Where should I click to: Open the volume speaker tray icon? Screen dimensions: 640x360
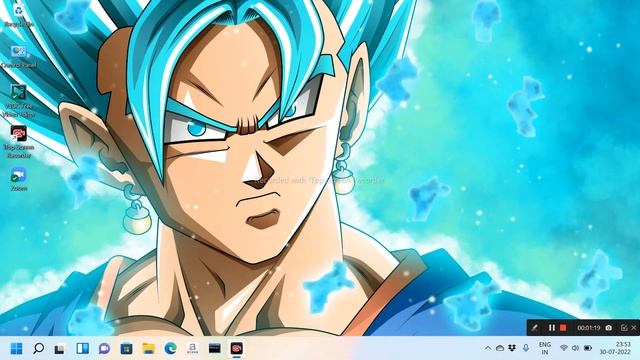pos(576,348)
